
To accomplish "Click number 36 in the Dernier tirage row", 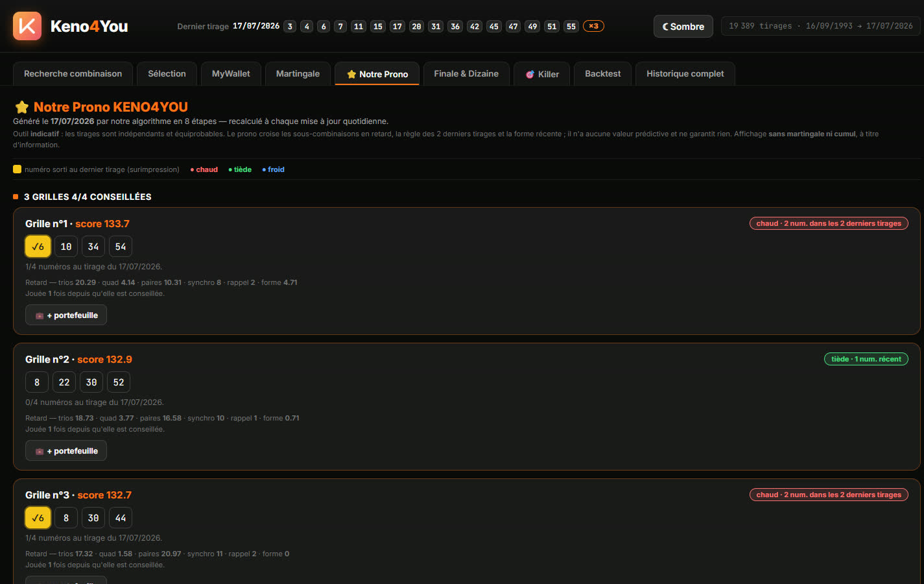I will coord(455,27).
